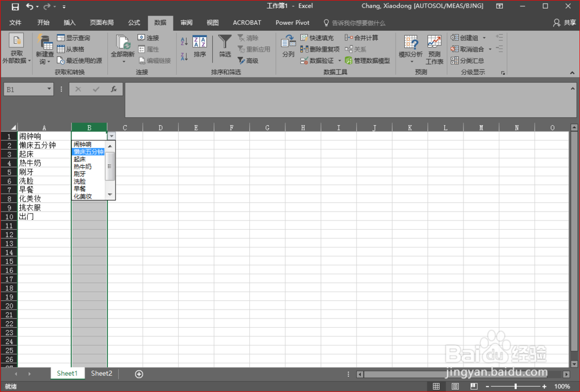This screenshot has width=580, height=392.
Task: Click Share (共享) button
Action: [565, 23]
